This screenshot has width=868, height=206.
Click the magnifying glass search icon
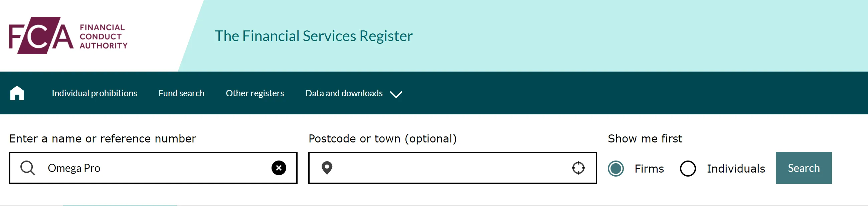[x=28, y=168]
